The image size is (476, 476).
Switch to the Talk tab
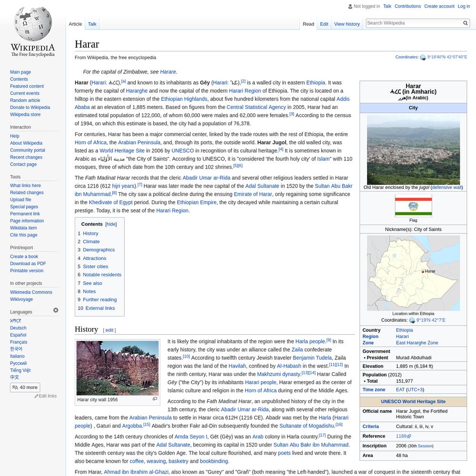pyautogui.click(x=92, y=24)
